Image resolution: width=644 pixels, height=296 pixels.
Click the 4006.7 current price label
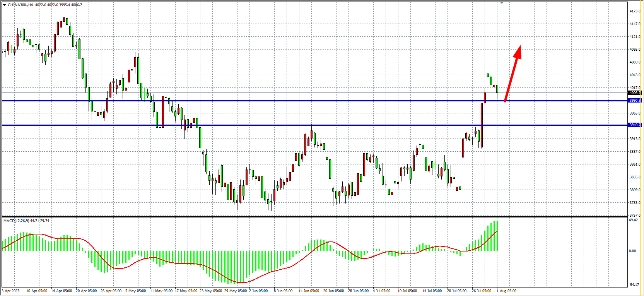point(634,93)
